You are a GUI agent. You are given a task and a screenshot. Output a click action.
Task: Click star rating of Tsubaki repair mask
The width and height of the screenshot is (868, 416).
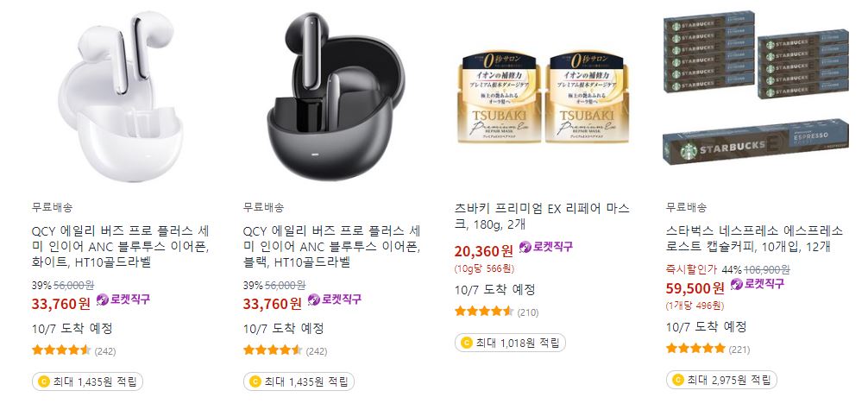point(484,312)
